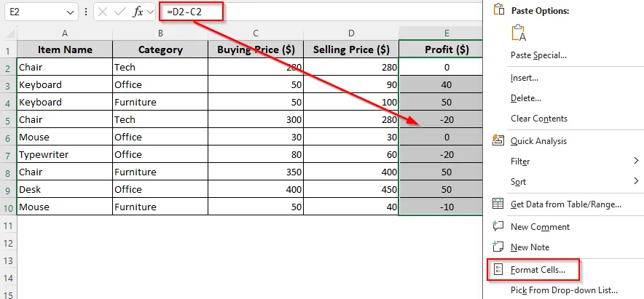Select column E header
This screenshot has width=644, height=299.
point(441,33)
